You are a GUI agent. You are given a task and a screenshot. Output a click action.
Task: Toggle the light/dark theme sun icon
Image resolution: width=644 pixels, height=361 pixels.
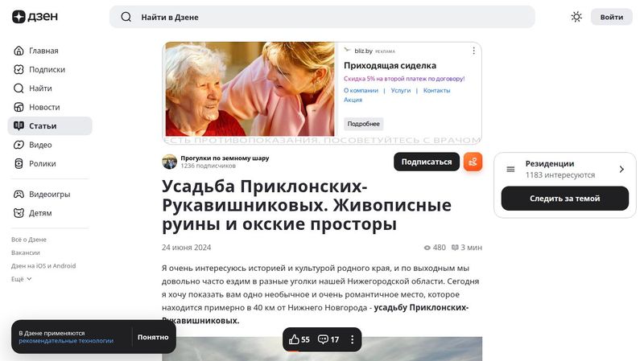tap(576, 17)
